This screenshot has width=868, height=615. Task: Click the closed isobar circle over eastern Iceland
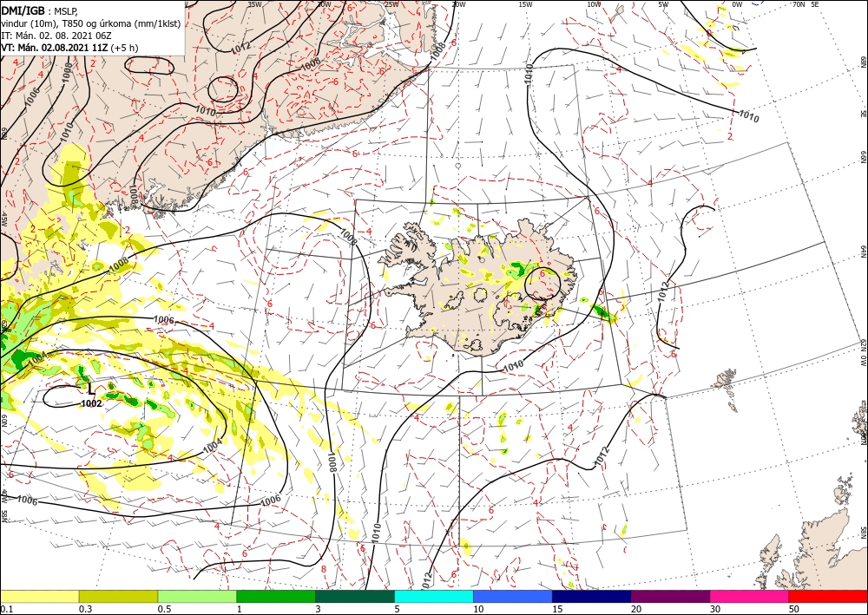(542, 283)
